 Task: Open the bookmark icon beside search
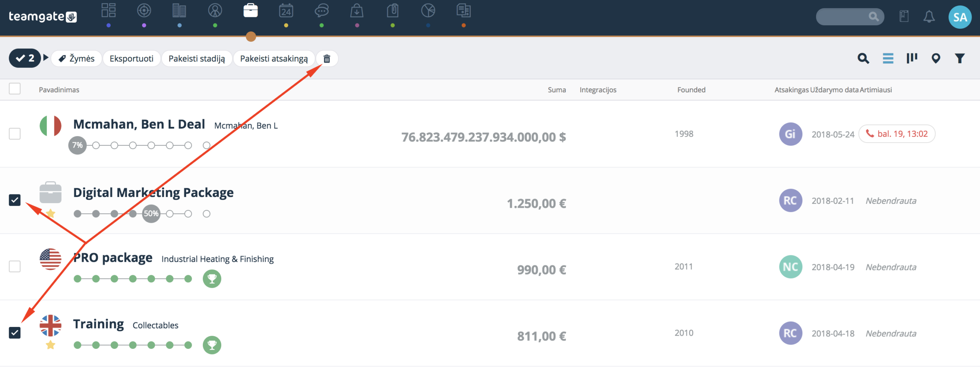tap(904, 16)
